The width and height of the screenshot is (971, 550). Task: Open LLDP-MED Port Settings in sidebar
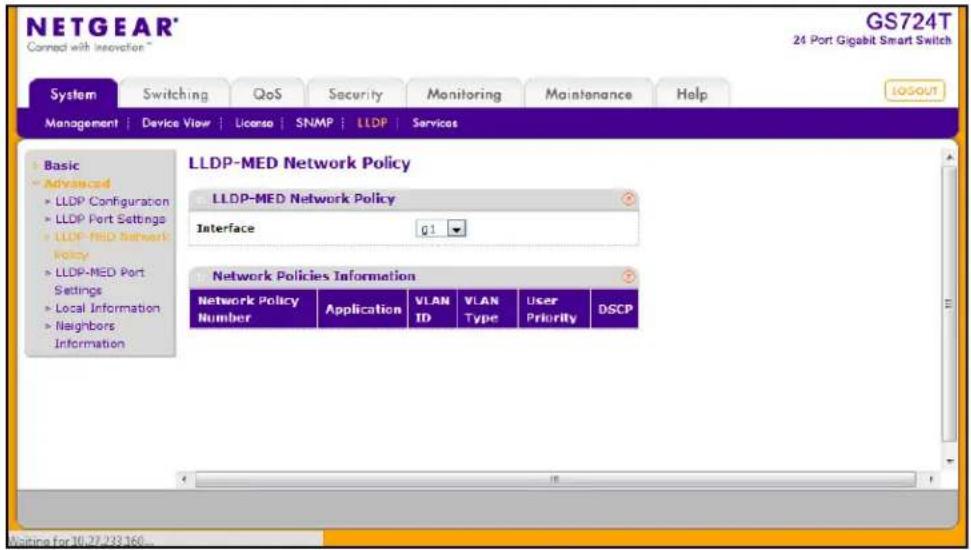tap(99, 281)
